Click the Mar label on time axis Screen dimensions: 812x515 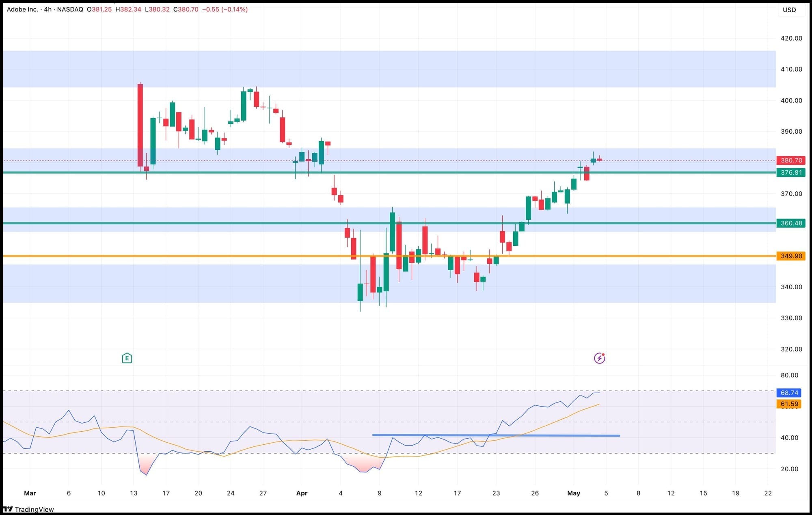pos(30,493)
